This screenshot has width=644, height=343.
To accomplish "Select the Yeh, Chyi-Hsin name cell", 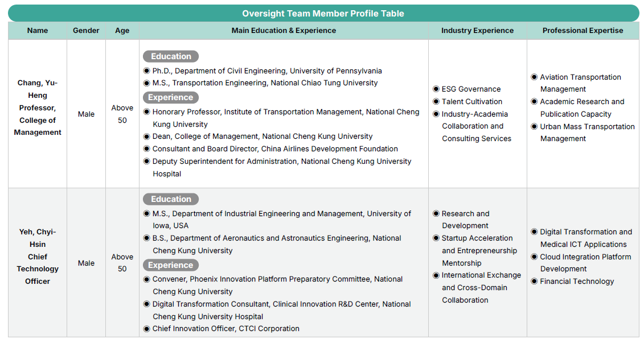I will [38, 257].
